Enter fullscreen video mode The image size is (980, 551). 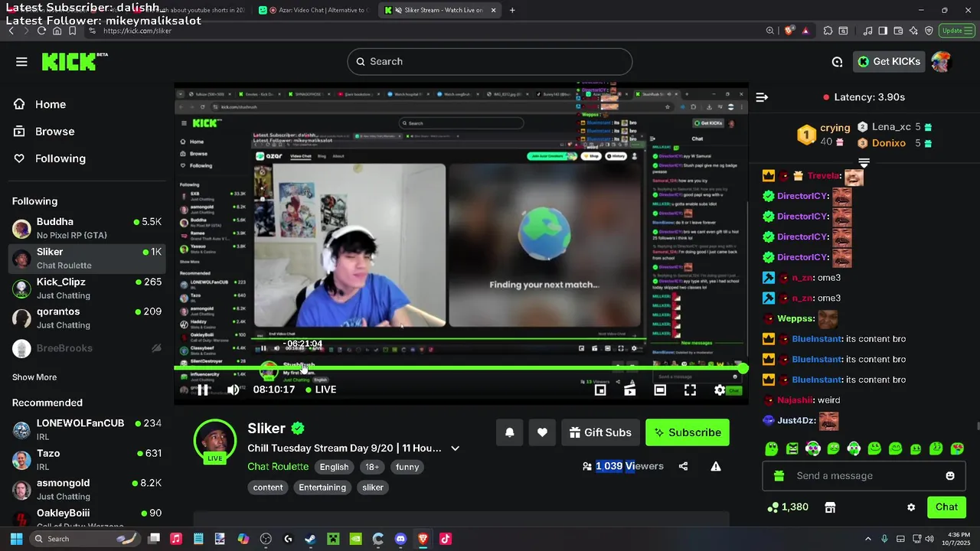(x=690, y=390)
